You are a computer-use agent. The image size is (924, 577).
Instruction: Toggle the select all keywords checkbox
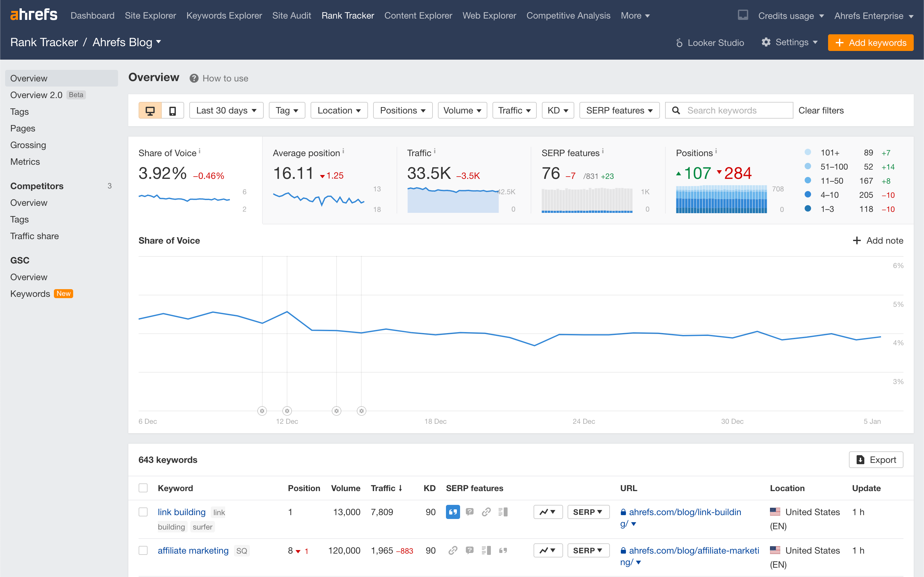tap(143, 488)
